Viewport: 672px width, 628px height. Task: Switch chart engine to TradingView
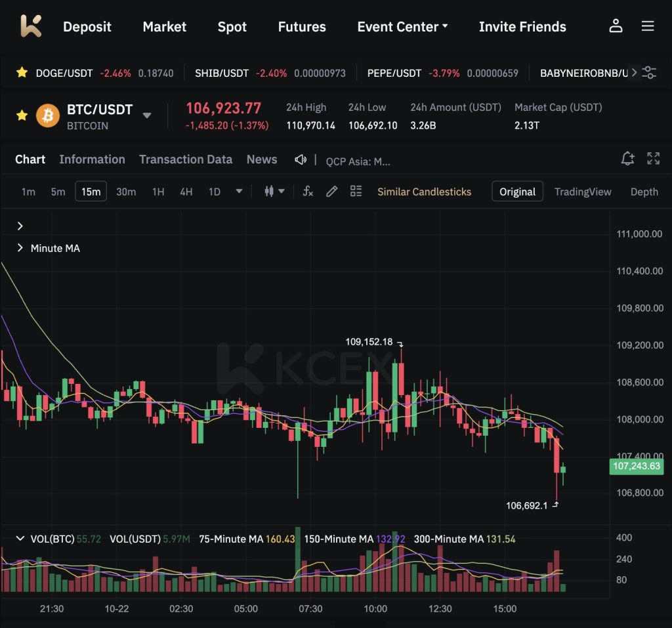(583, 192)
